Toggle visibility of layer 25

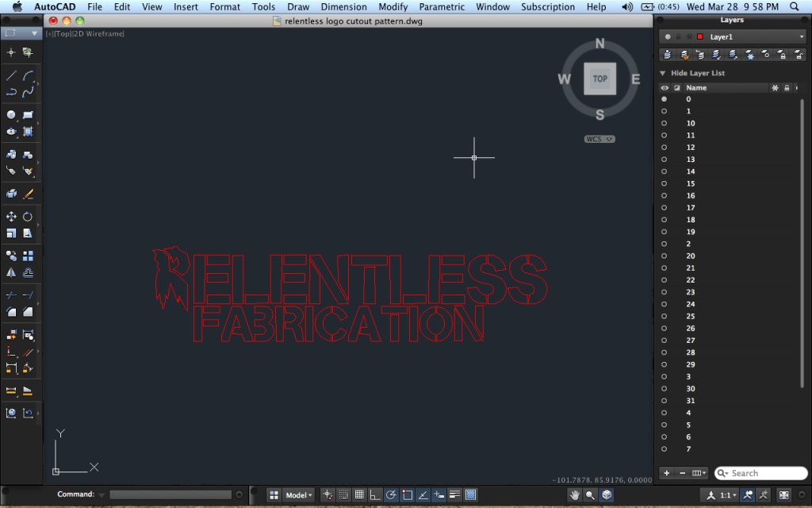pyautogui.click(x=664, y=316)
